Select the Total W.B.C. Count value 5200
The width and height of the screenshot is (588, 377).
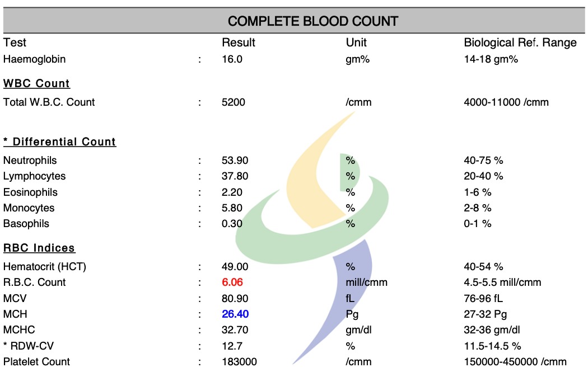pos(234,102)
